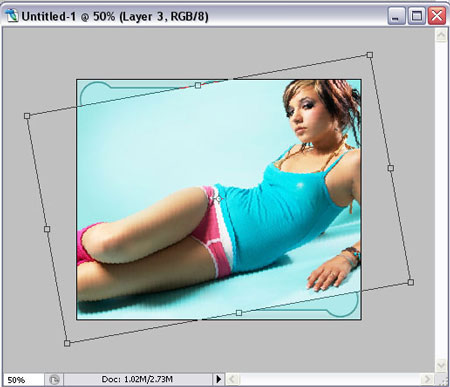450x387 pixels.
Task: Click the vertical scrollbar down arrow
Action: click(441, 365)
